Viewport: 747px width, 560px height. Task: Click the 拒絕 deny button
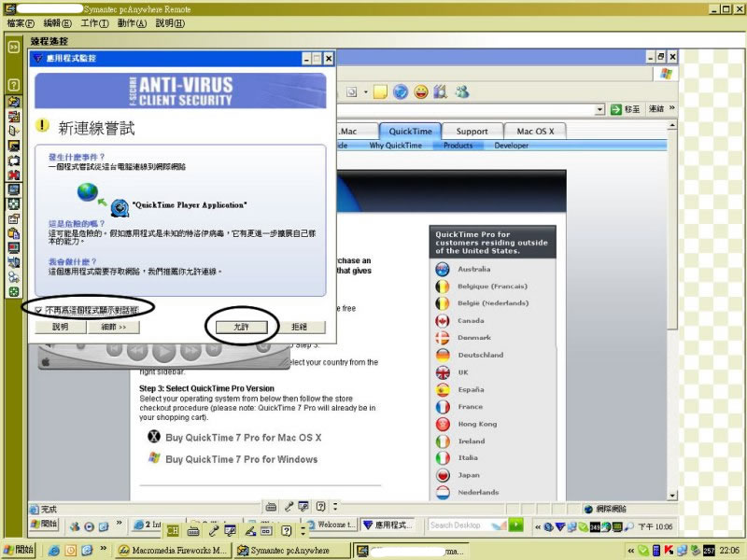coord(299,328)
